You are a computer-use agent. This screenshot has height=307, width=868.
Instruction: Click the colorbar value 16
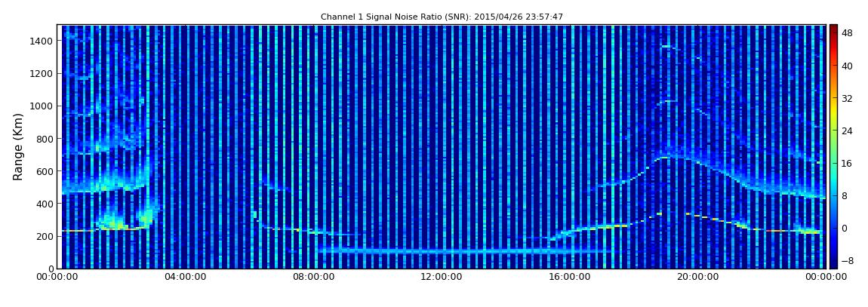tap(847, 163)
